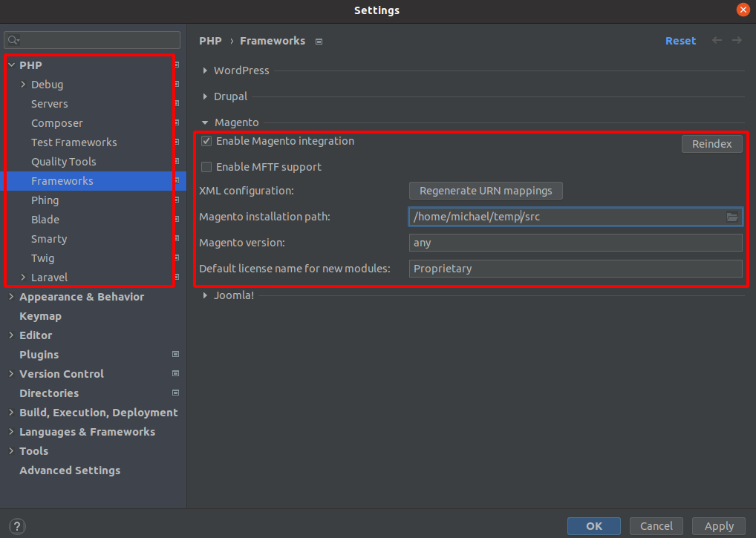Open Plugins settings
Image resolution: width=756 pixels, height=538 pixels.
pos(39,355)
